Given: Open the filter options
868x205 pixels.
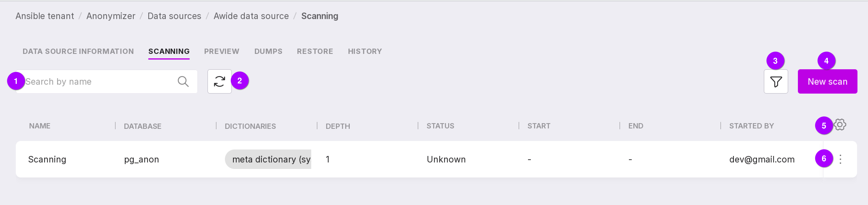Looking at the screenshot, I should [775, 81].
